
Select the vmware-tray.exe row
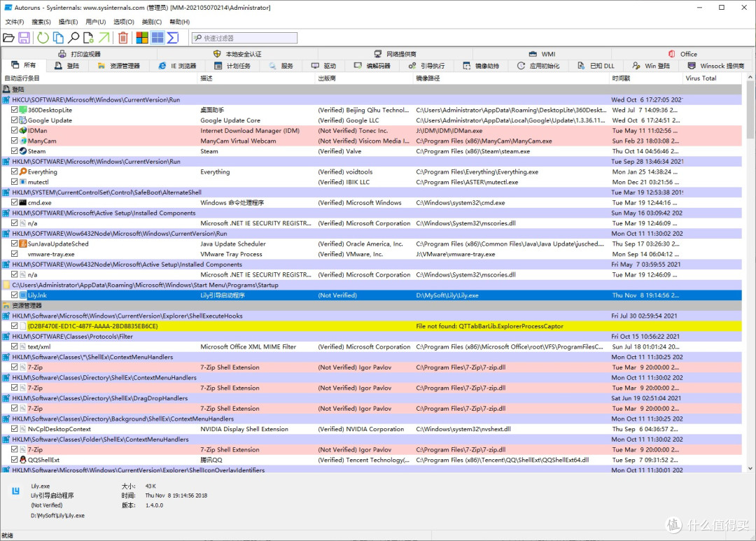[372, 254]
